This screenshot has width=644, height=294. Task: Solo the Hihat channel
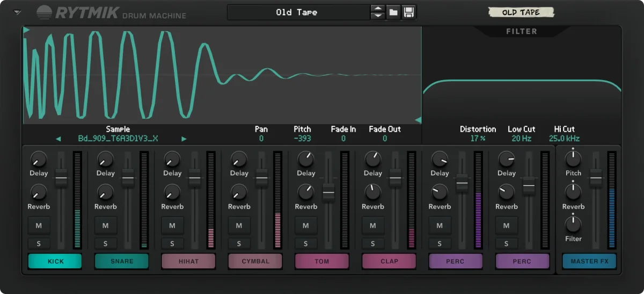(172, 243)
